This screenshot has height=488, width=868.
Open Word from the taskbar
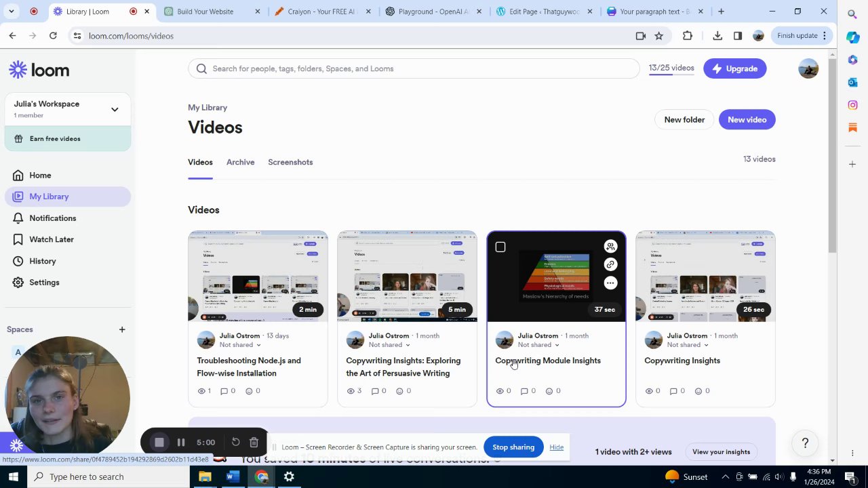point(233,476)
